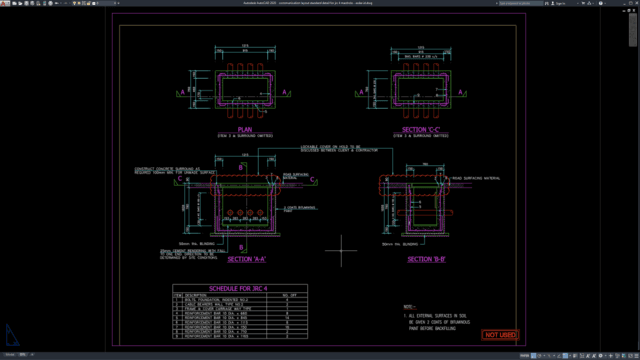
Task: Click the New drawing icon in Quick Access toolbar
Action: point(15,3)
